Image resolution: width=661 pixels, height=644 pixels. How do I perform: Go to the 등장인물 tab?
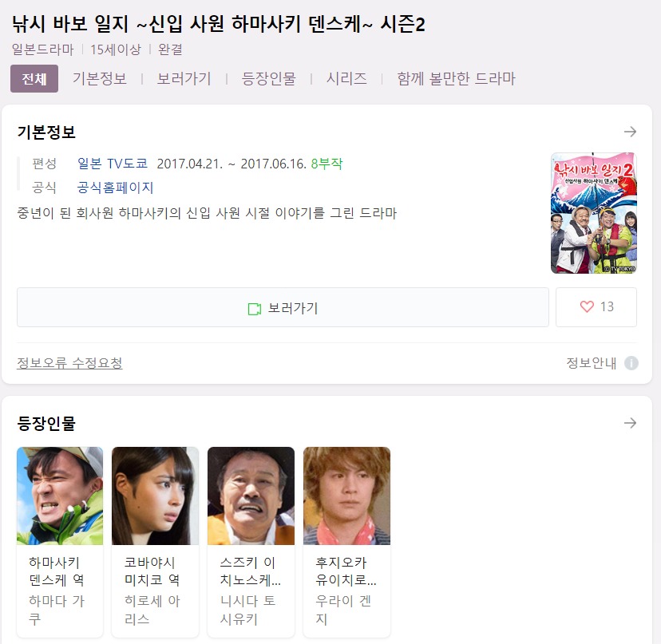(x=268, y=79)
